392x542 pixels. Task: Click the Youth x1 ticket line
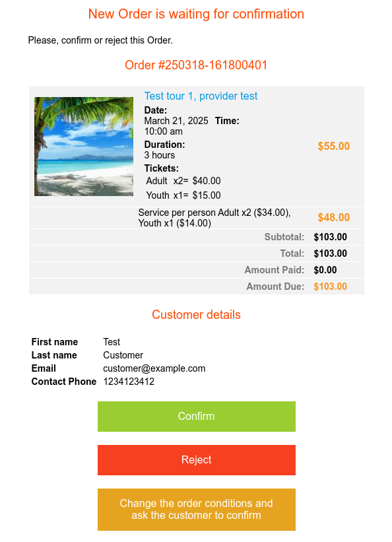point(183,195)
